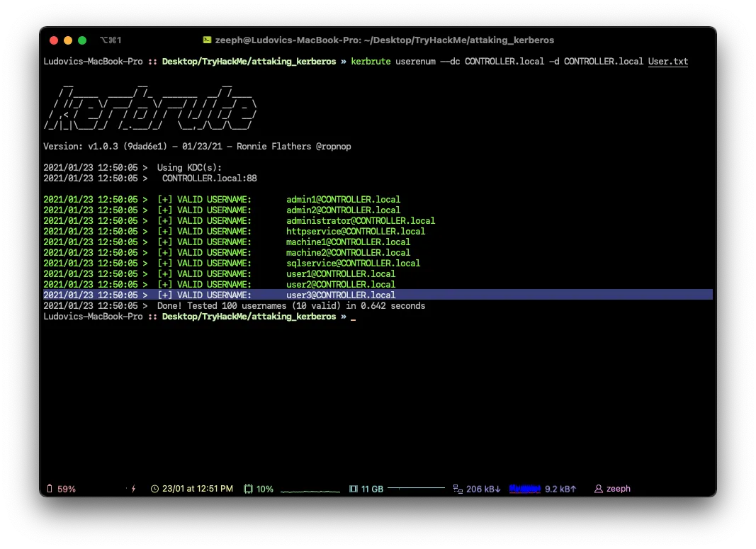
Task: Click the memory usage line graph
Action: (416, 488)
